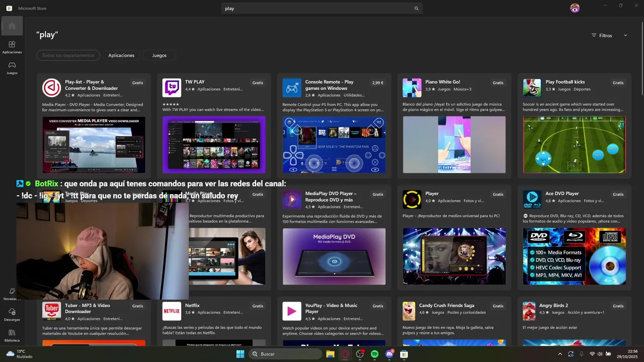Open Spotify from the taskbar
644x362 pixels.
[374, 354]
